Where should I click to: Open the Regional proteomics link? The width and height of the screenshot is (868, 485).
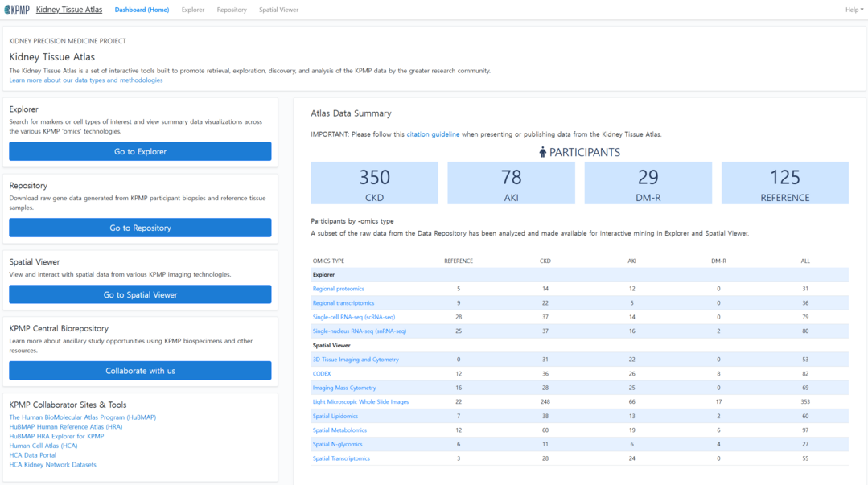point(338,289)
